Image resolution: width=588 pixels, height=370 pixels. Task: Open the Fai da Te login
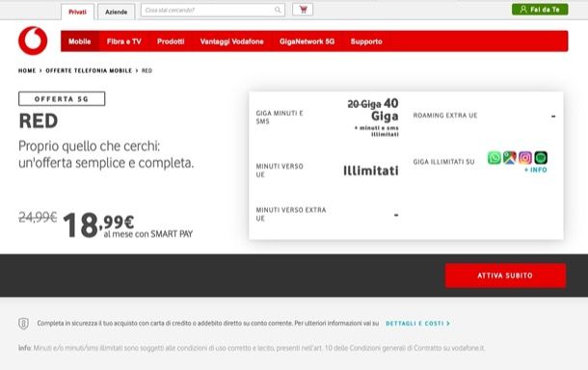(540, 10)
